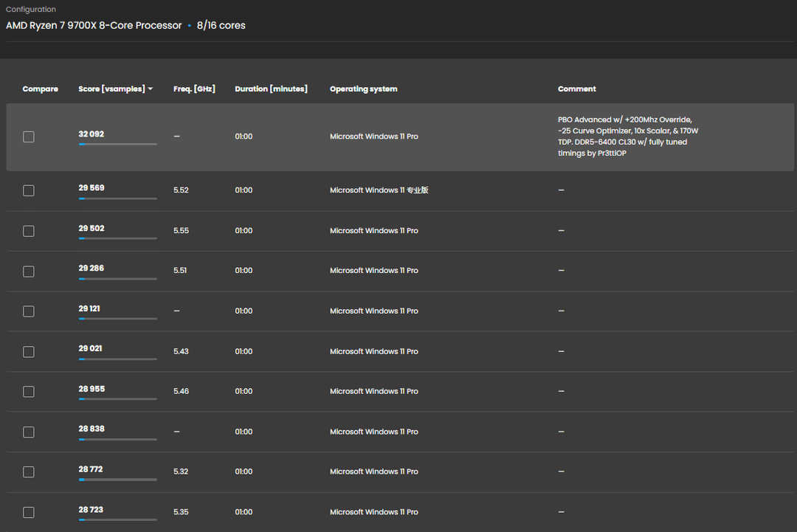Enable compare for the 29 502 result
This screenshot has width=797, height=532.
29,231
